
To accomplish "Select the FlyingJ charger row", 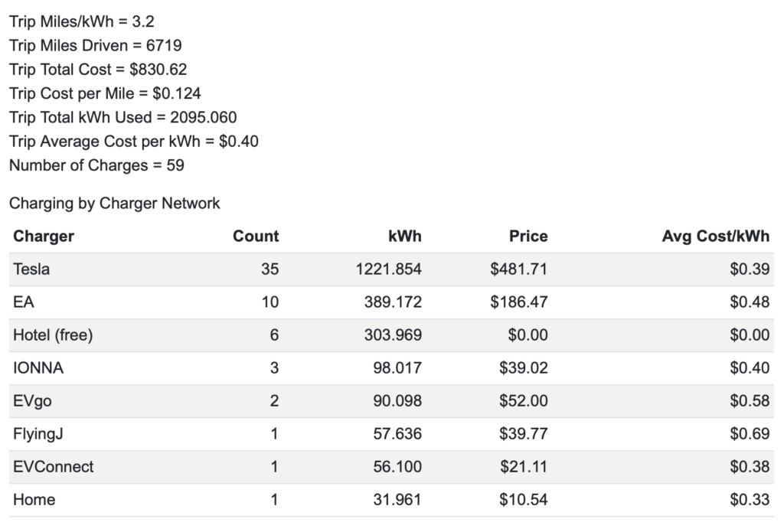I will pos(391,434).
